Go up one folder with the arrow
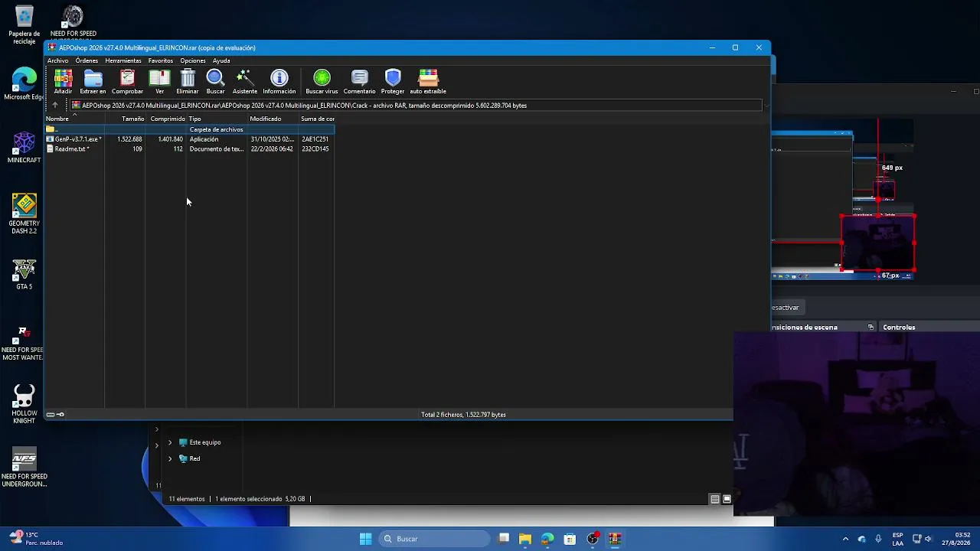Screen dimensions: 980x551 tap(54, 106)
